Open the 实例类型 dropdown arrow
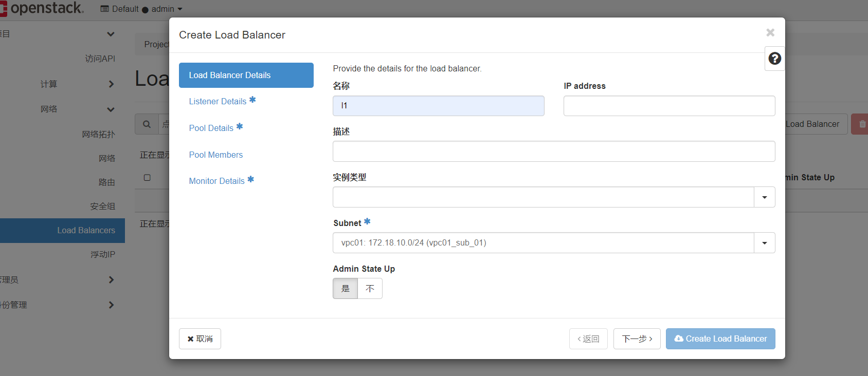 pyautogui.click(x=764, y=197)
